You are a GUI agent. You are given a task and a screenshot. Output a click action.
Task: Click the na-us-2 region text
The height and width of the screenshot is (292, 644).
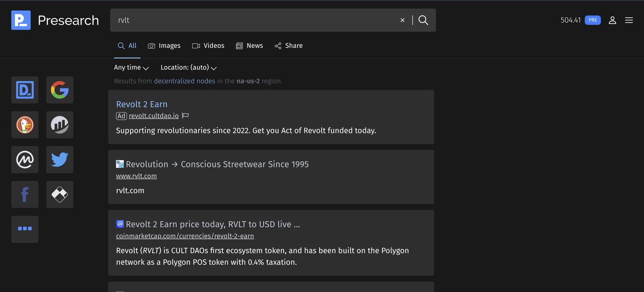pos(248,81)
